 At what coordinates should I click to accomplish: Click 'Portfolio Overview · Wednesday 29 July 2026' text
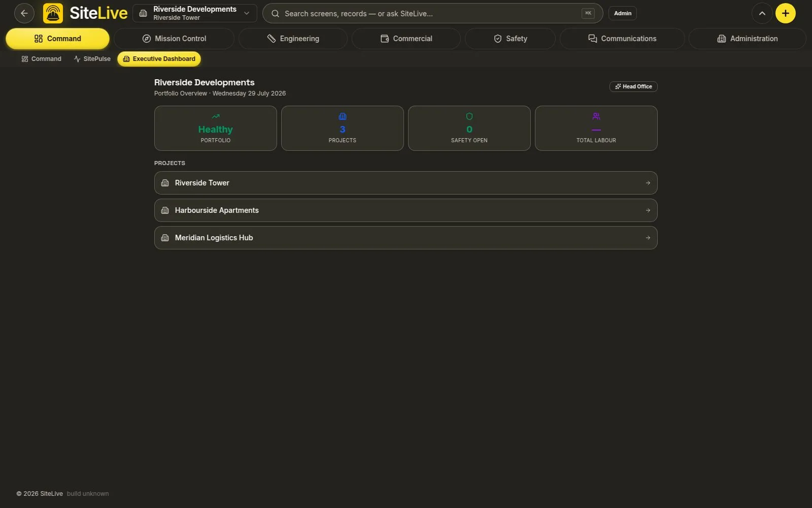point(220,93)
